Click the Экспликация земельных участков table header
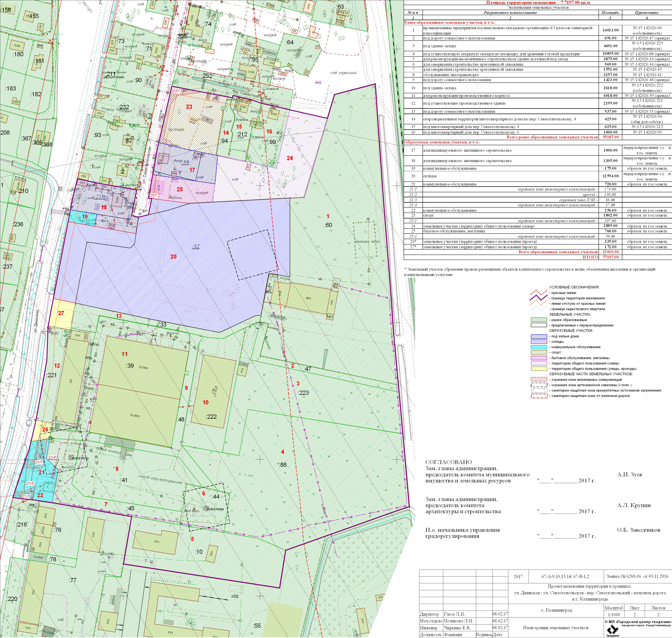The width and height of the screenshot is (672, 638). click(538, 7)
